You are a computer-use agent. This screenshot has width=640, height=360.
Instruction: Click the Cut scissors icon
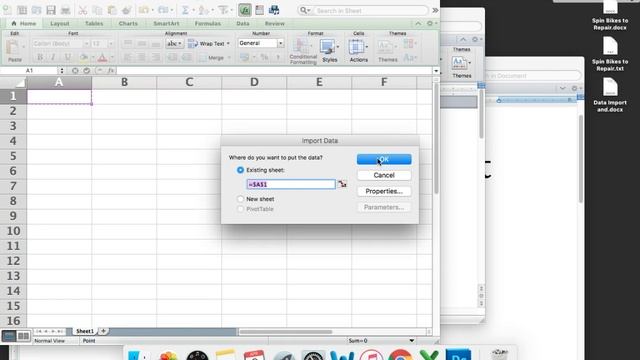(83, 10)
